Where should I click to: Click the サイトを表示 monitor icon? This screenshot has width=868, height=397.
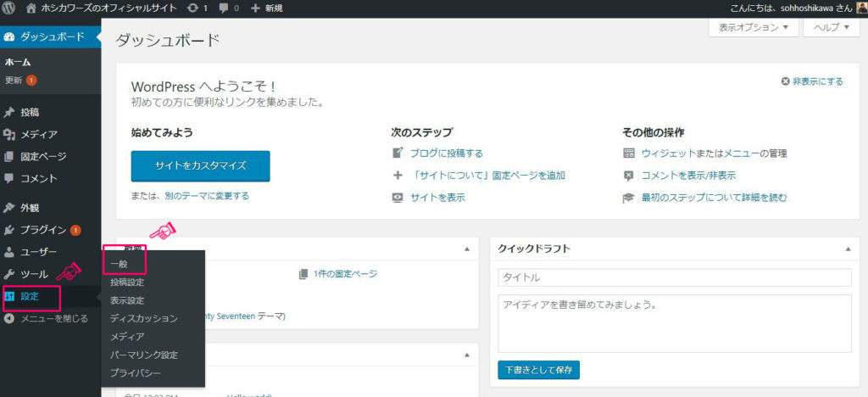tap(397, 198)
